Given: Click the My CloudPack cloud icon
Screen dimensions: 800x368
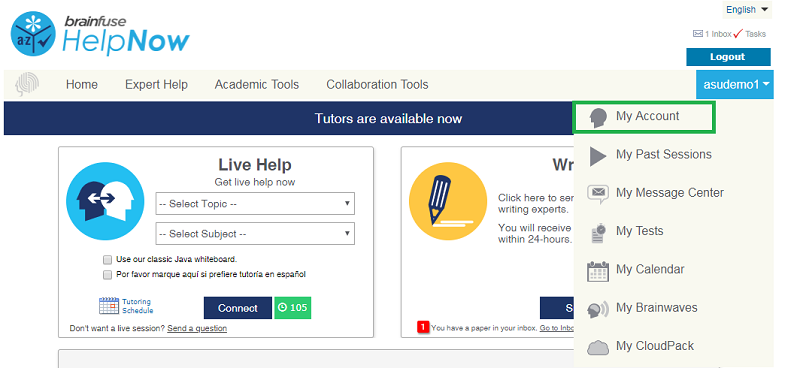Looking at the screenshot, I should (x=598, y=348).
